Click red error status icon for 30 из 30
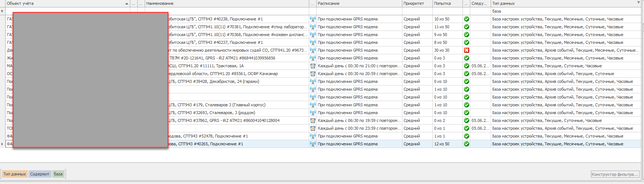The height and width of the screenshot is (184, 644). pos(467,50)
